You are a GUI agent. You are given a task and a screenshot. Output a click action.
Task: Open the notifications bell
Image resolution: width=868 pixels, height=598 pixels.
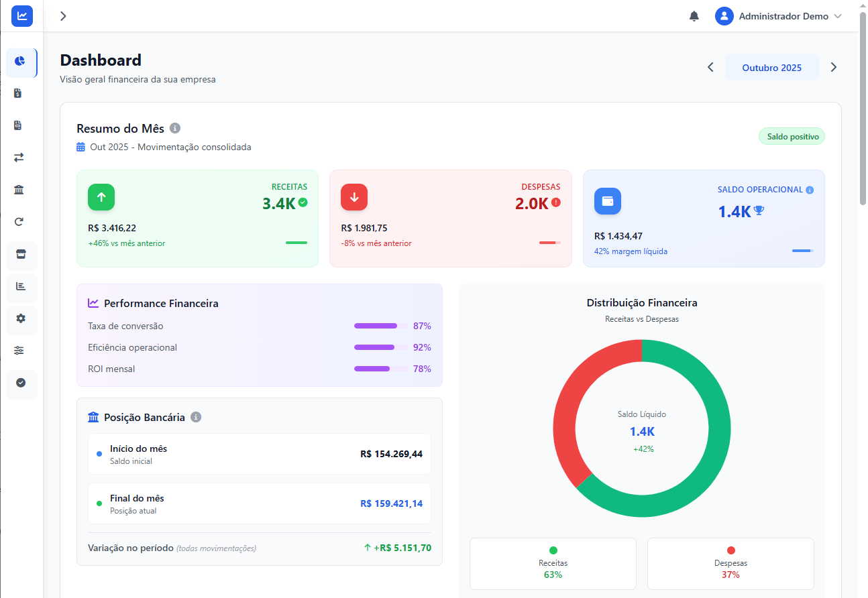(694, 15)
